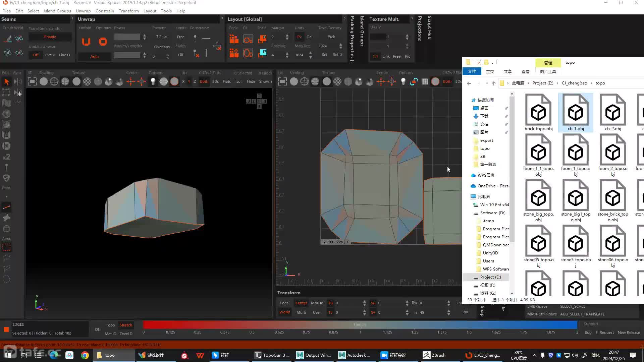Toggle Live U update unwrap
The width and height of the screenshot is (644, 362).
[50, 55]
